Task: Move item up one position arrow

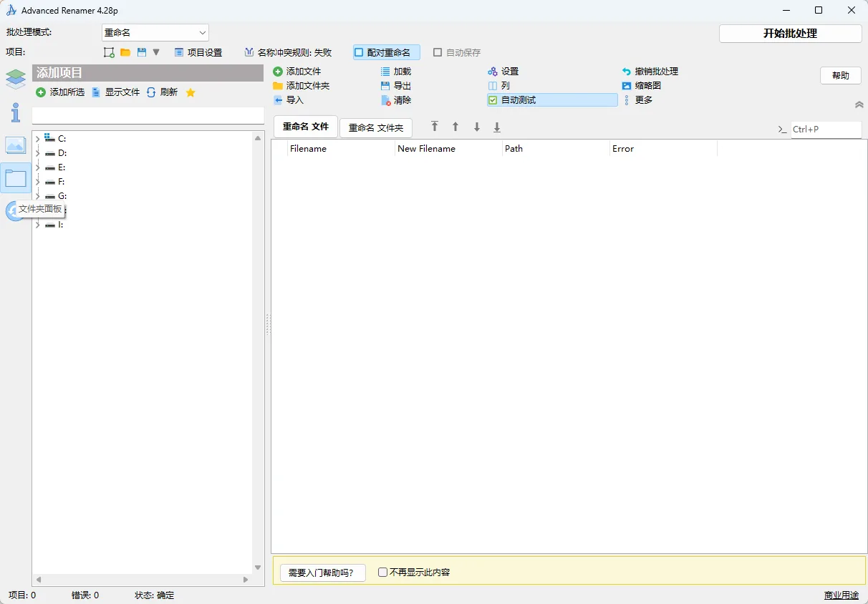Action: tap(455, 127)
